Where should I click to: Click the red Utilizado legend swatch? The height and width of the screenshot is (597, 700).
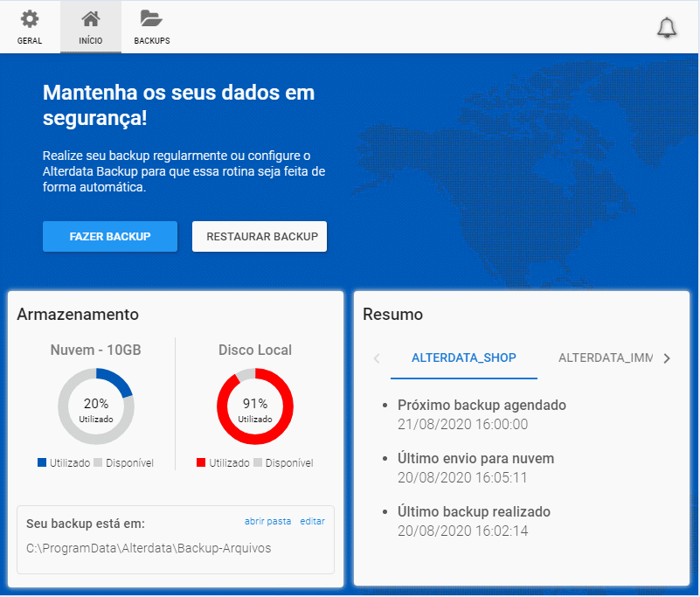[x=201, y=462]
